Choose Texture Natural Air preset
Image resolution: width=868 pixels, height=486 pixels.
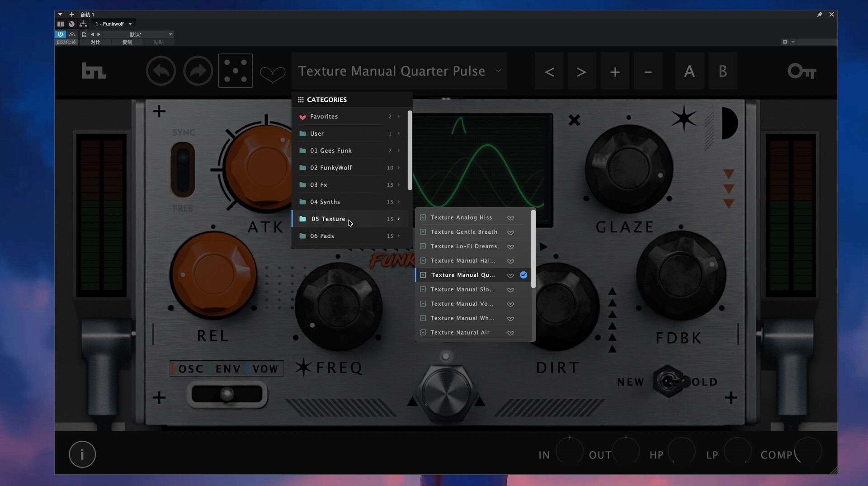point(460,333)
